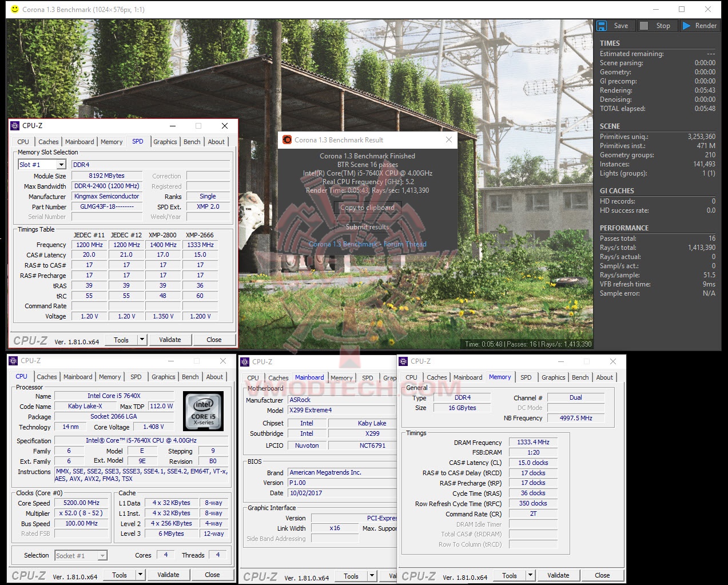The image size is (728, 585).
Task: Click Submit results button
Action: click(367, 227)
